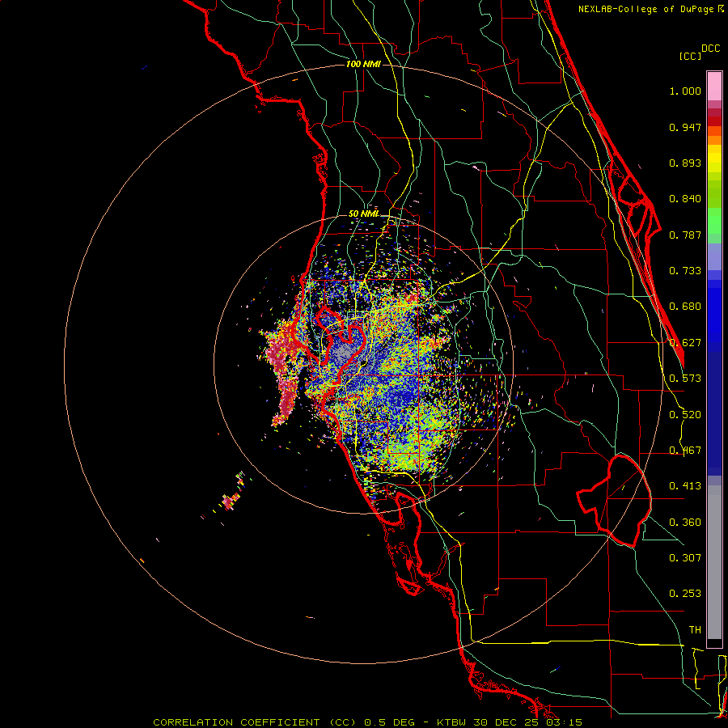The height and width of the screenshot is (728, 728).
Task: Pick the light pink color bar segment
Action: click(714, 87)
